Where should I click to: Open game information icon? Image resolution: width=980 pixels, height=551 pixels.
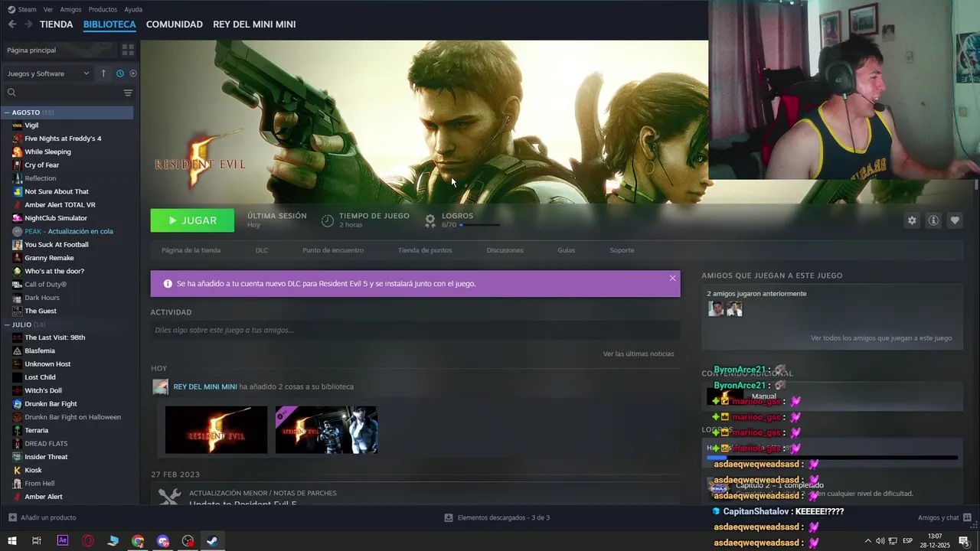pyautogui.click(x=933, y=220)
